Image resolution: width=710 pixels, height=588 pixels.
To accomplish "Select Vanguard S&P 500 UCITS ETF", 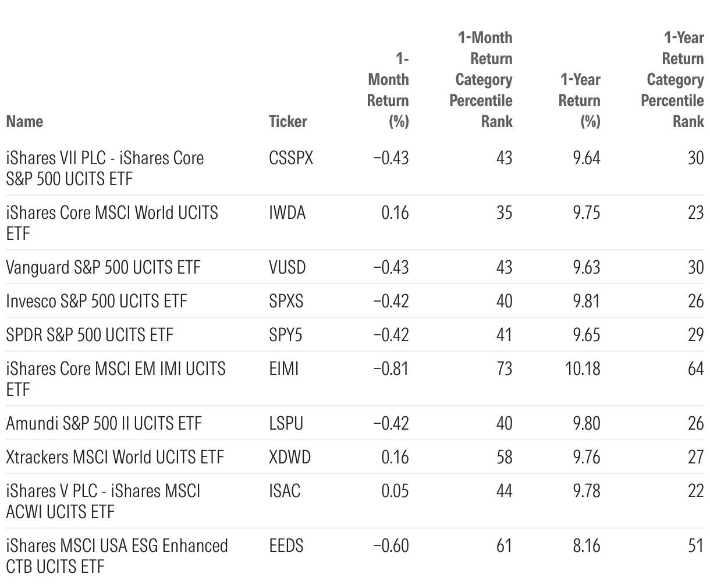I will pyautogui.click(x=103, y=267).
